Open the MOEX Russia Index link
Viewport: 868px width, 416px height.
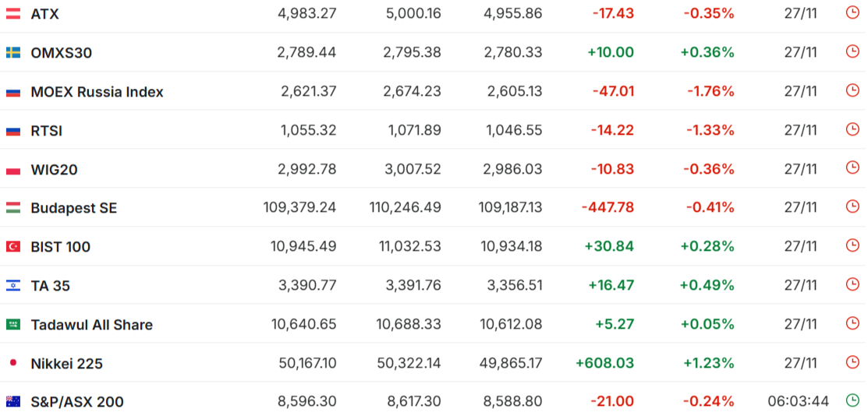(97, 92)
